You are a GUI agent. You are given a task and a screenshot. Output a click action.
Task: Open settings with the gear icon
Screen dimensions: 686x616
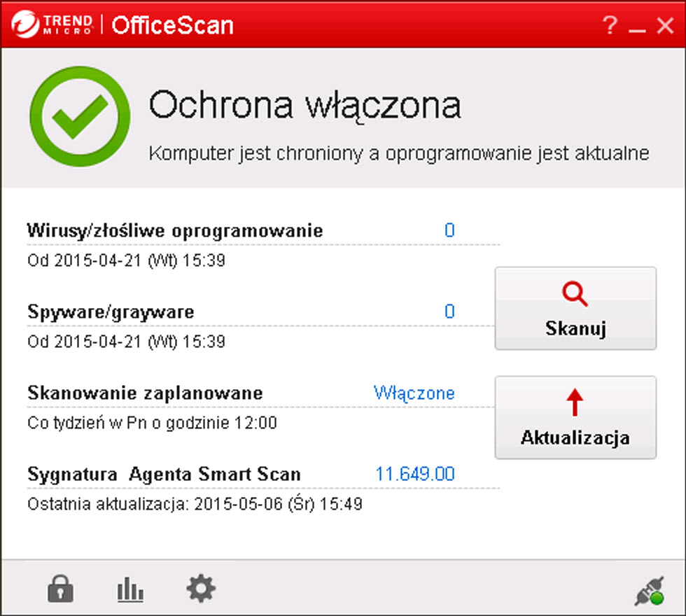(x=201, y=589)
